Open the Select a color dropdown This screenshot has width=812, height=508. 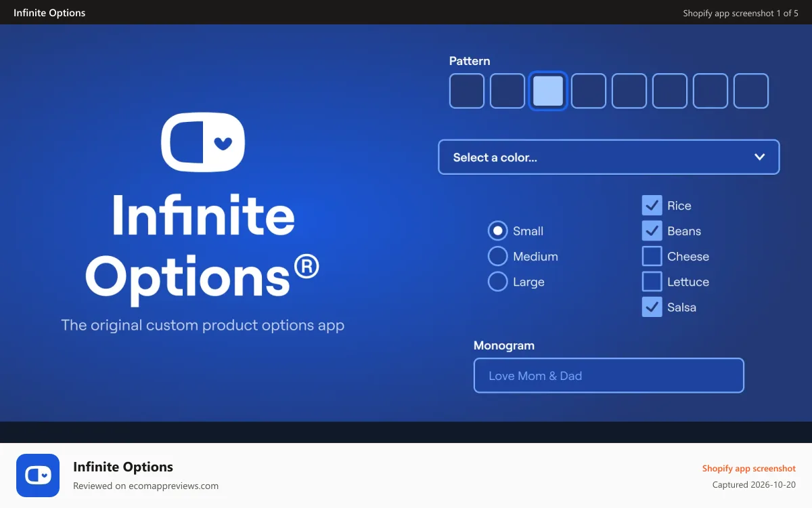point(609,157)
